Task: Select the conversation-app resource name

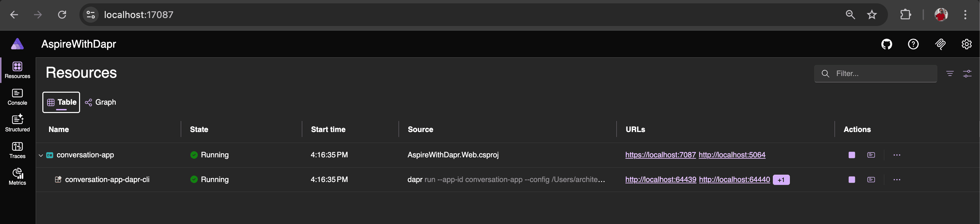Action: [x=85, y=155]
